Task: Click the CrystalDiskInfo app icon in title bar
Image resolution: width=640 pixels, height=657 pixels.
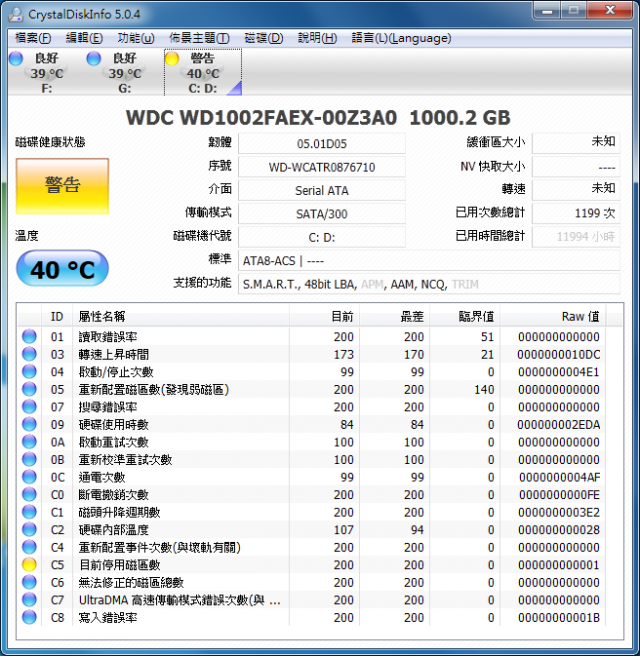Action: coord(16,14)
